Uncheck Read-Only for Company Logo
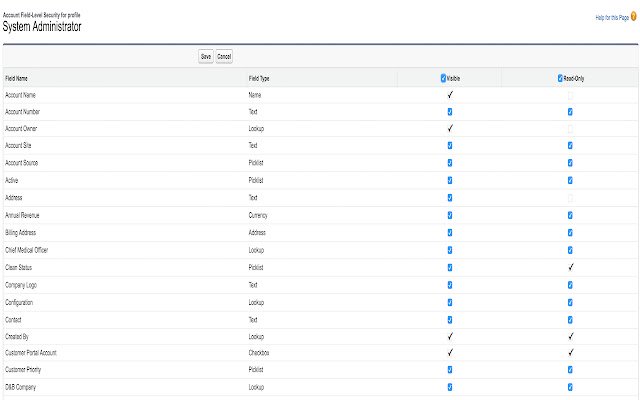The width and height of the screenshot is (640, 400). point(570,285)
